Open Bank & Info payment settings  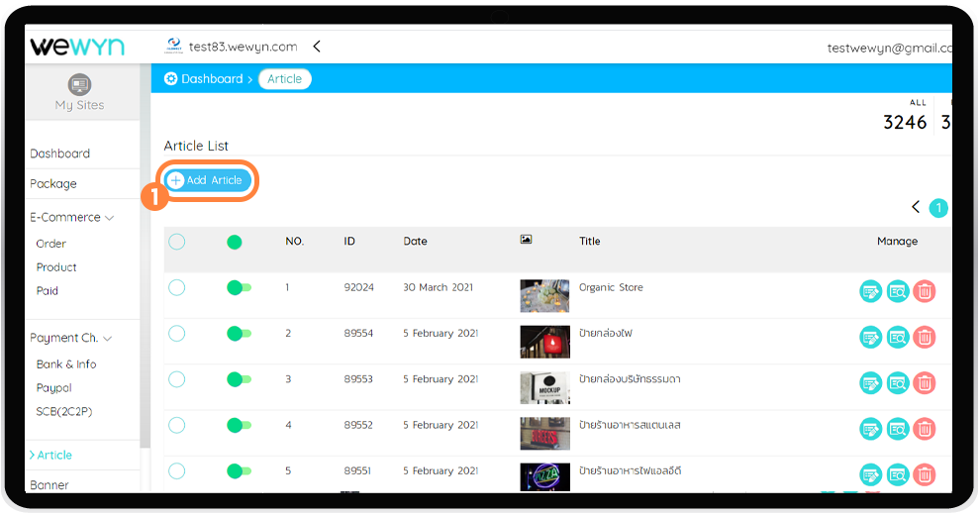(x=66, y=364)
